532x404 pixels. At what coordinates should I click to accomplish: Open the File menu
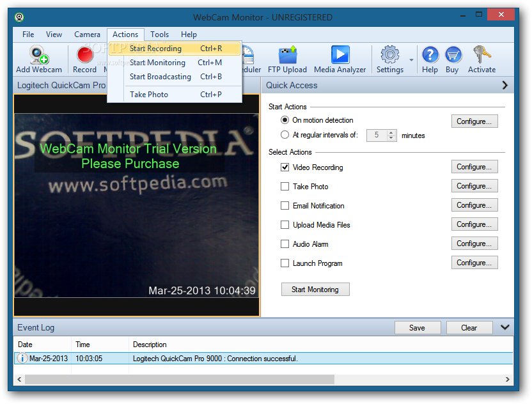click(x=28, y=35)
